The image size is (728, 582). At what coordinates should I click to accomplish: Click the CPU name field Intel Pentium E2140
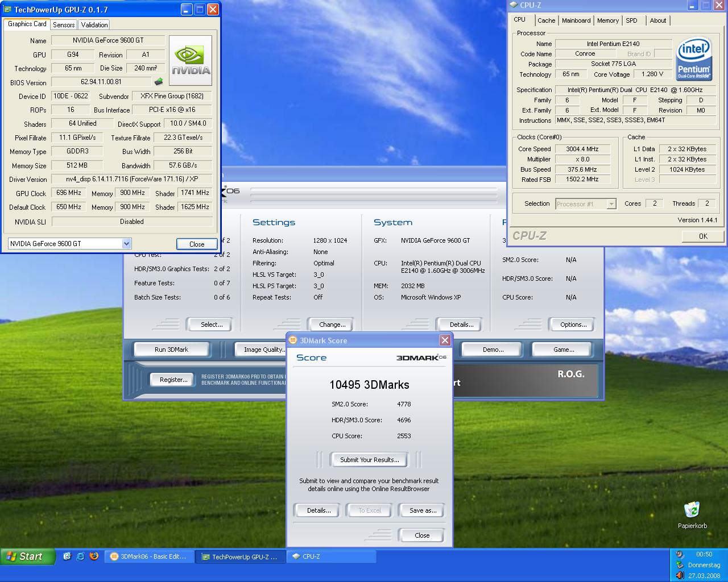613,44
